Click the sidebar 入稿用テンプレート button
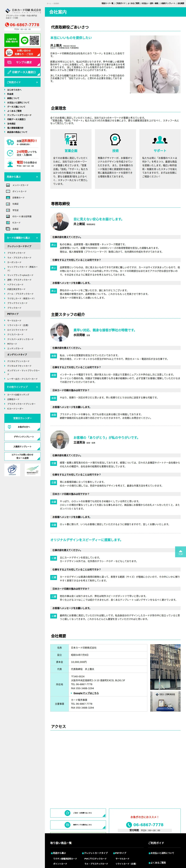The height and width of the screenshot is (868, 186). [22, 446]
